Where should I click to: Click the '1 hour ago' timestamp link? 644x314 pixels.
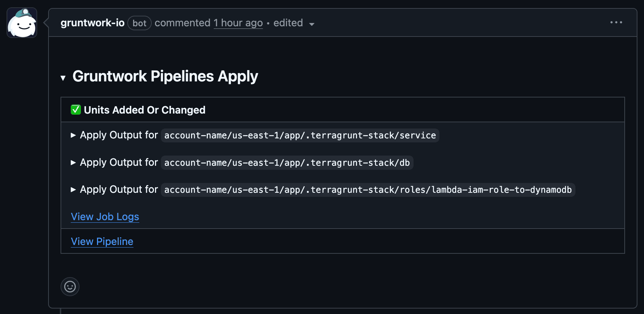point(238,23)
